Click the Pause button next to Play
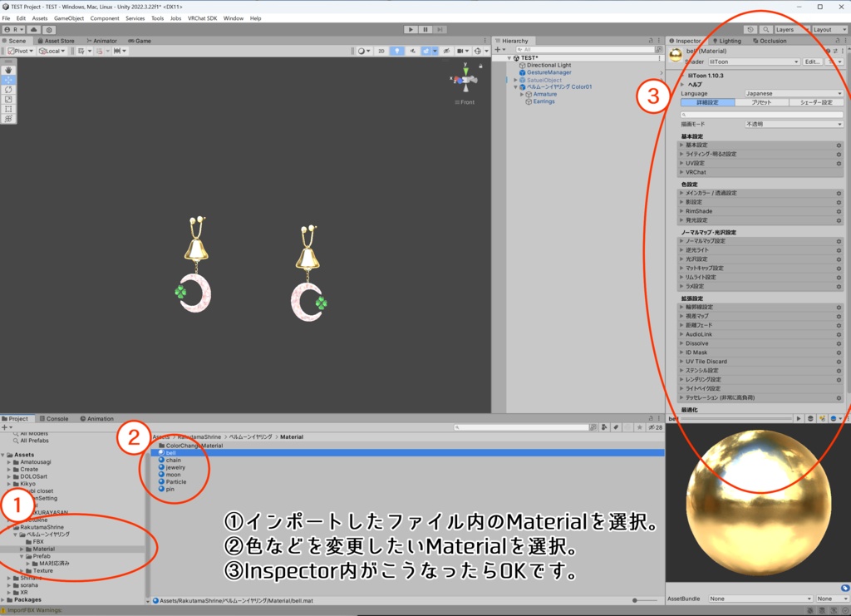 click(x=425, y=29)
